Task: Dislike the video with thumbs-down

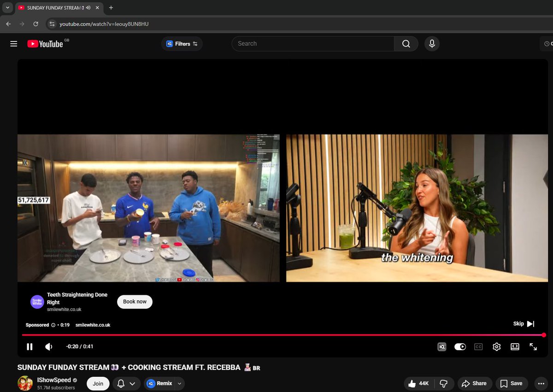Action: pyautogui.click(x=444, y=383)
